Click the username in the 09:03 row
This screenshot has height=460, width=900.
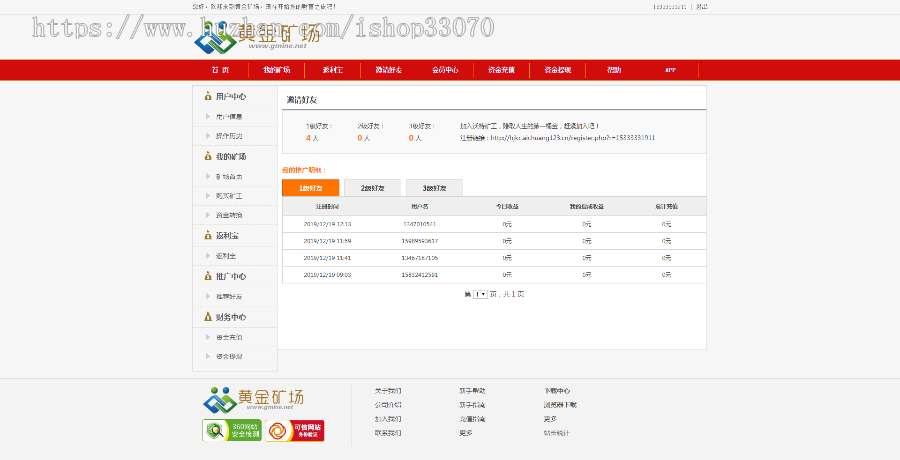[420, 275]
